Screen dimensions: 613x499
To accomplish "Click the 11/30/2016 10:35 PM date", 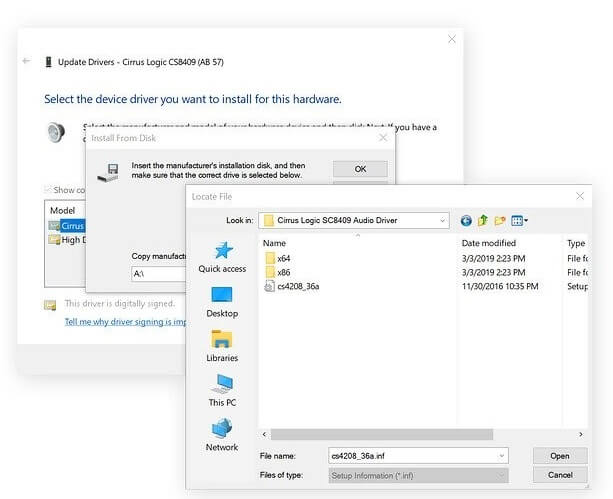I will [x=500, y=286].
